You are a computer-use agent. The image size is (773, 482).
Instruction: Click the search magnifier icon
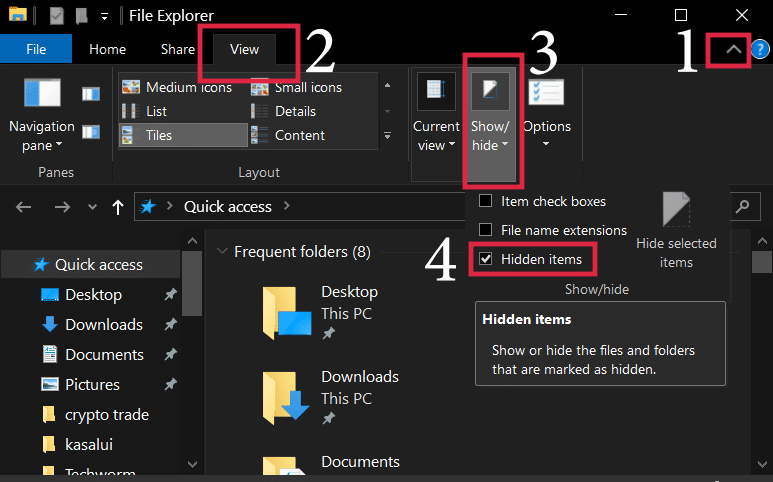[x=742, y=206]
